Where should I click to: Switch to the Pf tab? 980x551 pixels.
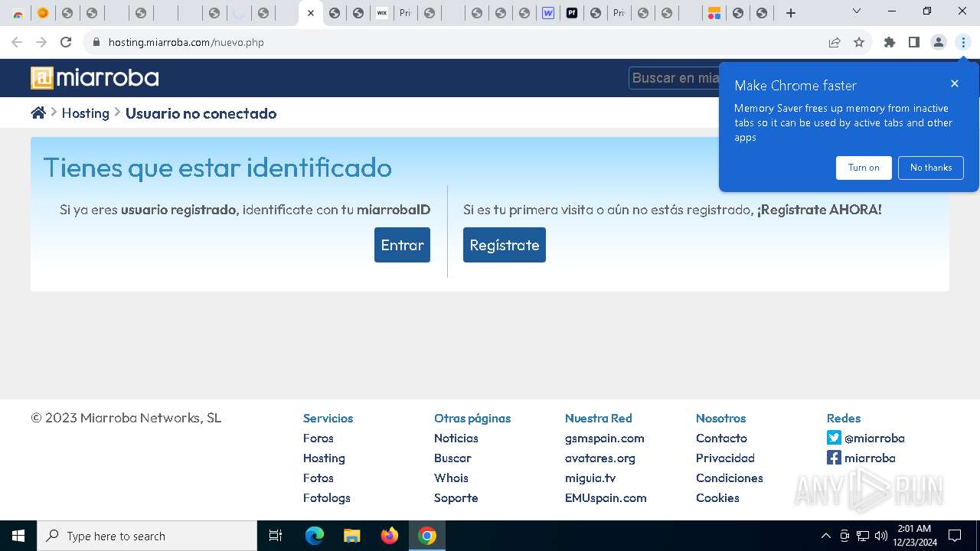tap(572, 13)
